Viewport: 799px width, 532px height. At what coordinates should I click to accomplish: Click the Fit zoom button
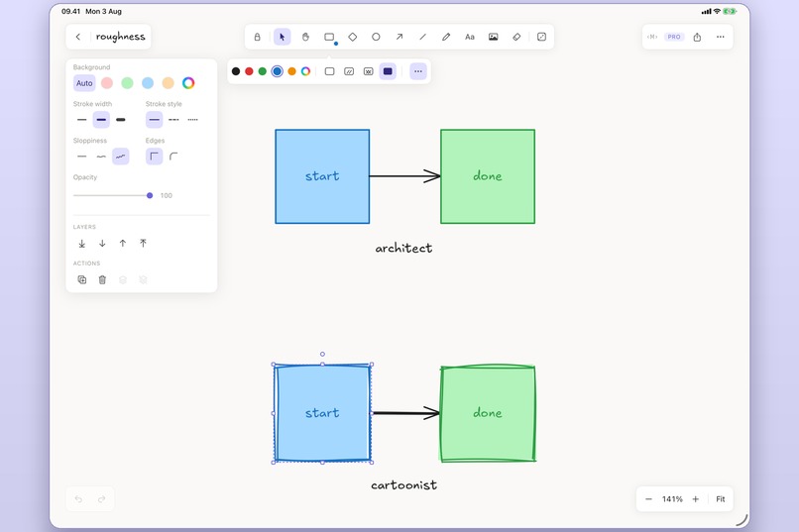tap(721, 499)
